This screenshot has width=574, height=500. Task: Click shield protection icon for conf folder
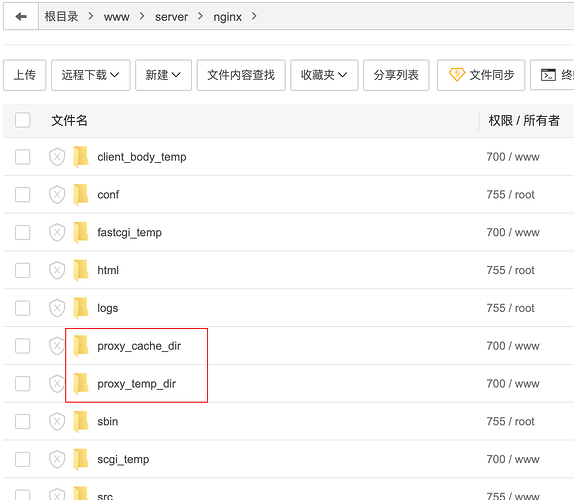(57, 194)
